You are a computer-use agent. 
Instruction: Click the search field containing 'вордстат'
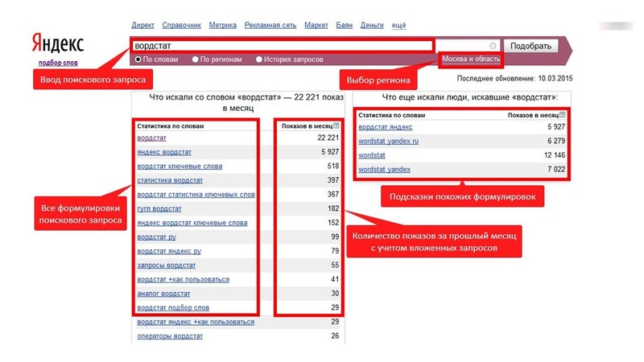coord(283,46)
